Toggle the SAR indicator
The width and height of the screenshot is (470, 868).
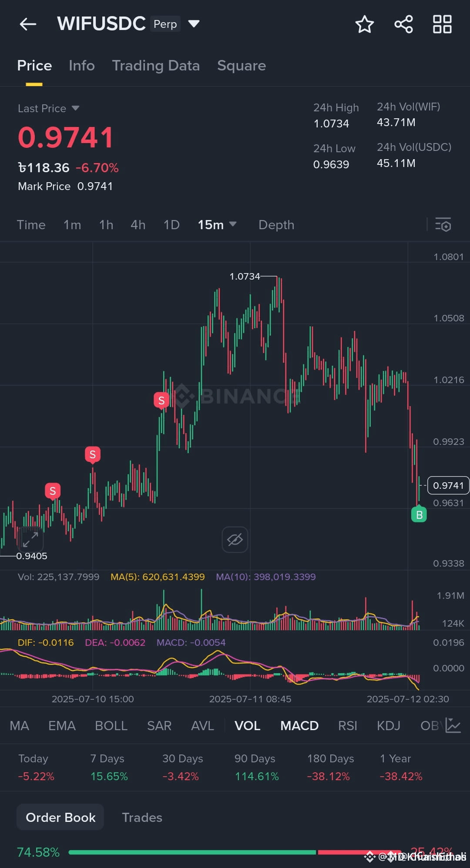tap(159, 725)
